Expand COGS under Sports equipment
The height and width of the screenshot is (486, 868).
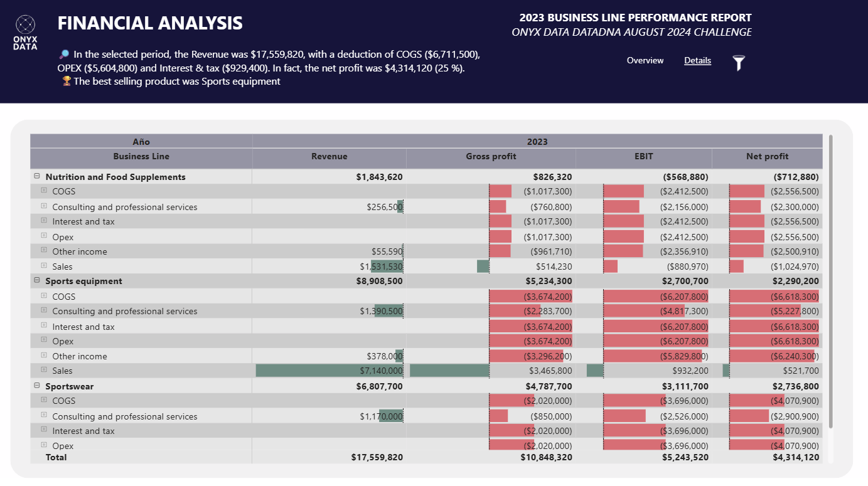point(44,295)
